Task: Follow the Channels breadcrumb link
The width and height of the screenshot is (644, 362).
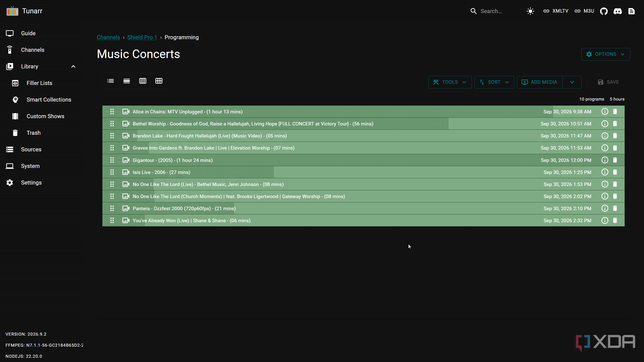Action: point(108,37)
